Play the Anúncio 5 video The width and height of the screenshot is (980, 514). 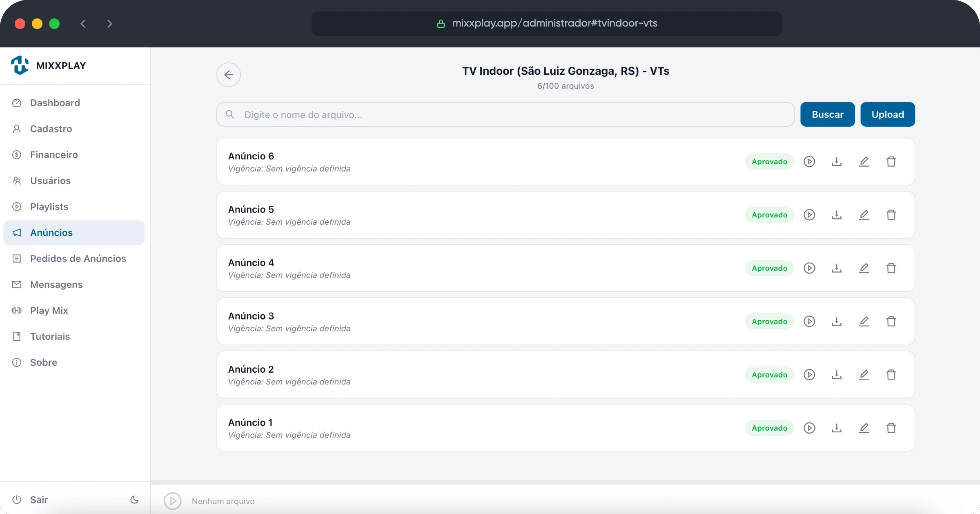tap(809, 215)
